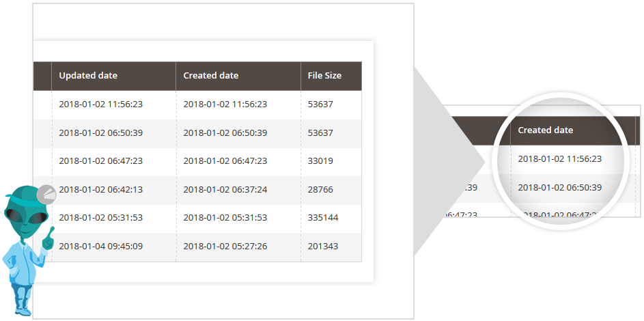Select updated date 2018-01-02 06:42:13 cell
This screenshot has width=644, height=321.
(100, 190)
